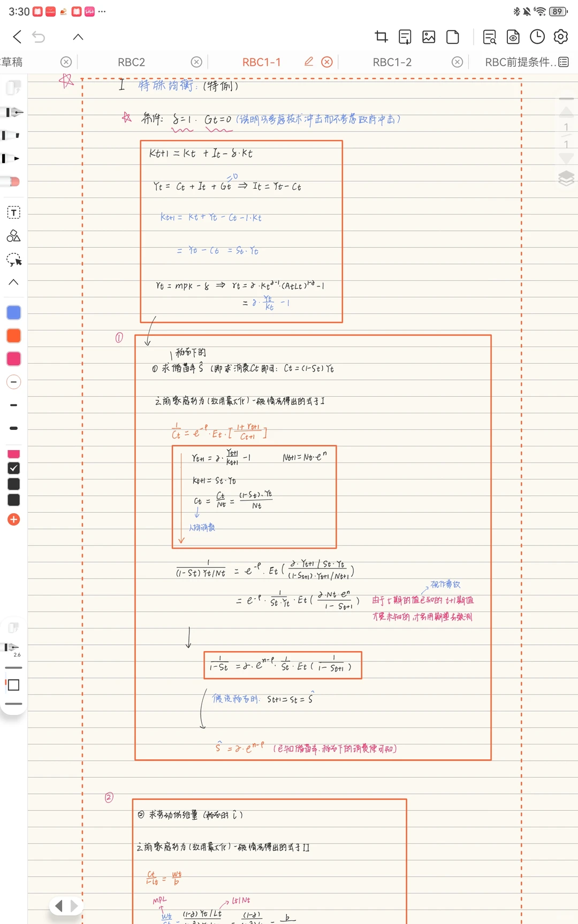578x924 pixels.
Task: Open the layers icon on right edge
Action: point(566,178)
